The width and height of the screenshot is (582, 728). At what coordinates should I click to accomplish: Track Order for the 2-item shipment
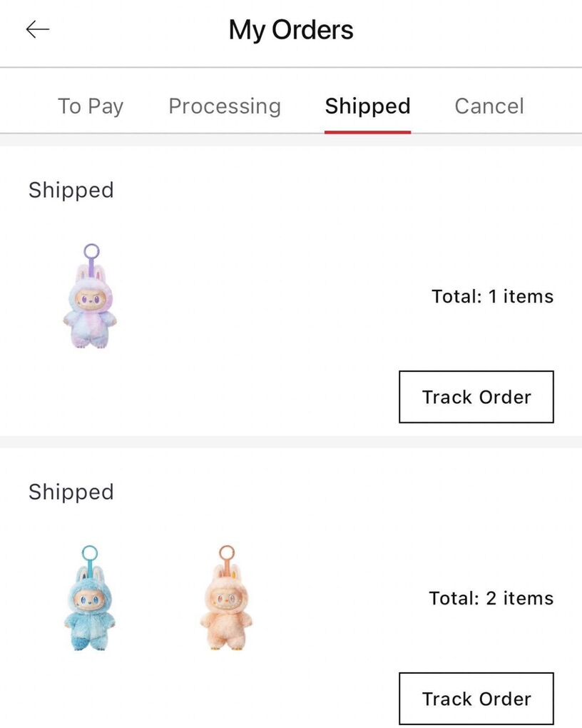476,699
